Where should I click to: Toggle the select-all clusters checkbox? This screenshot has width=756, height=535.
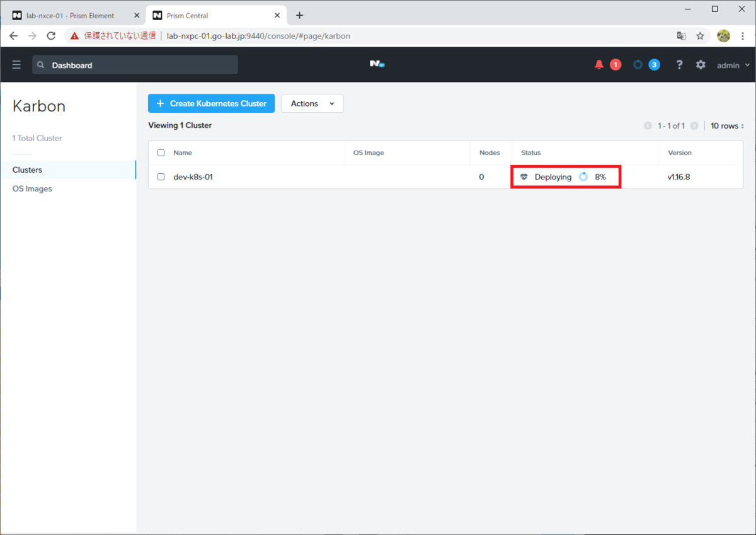[x=161, y=152]
